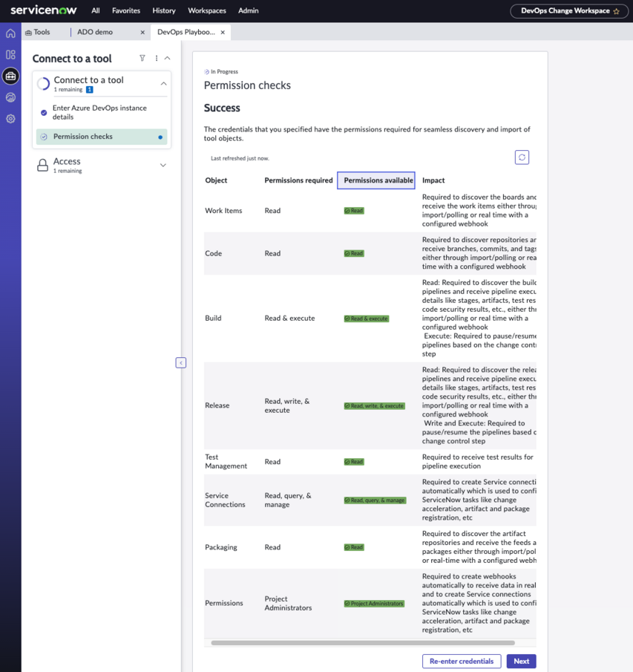Click the Access lock icon
Image resolution: width=633 pixels, height=672 pixels.
coord(42,165)
